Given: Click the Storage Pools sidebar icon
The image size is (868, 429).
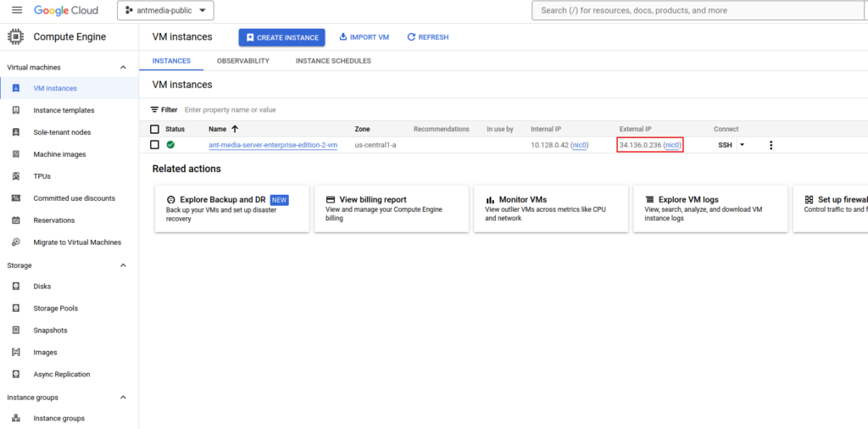Looking at the screenshot, I should point(15,309).
